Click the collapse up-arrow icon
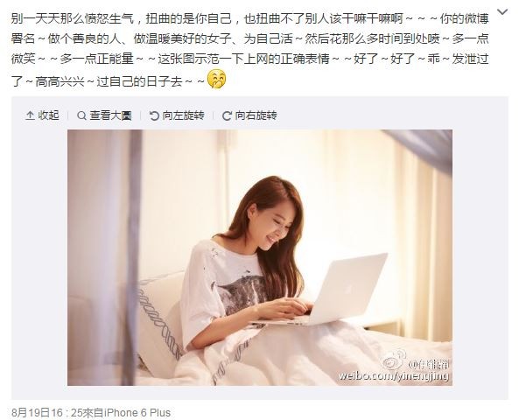519x420 pixels. click(30, 115)
